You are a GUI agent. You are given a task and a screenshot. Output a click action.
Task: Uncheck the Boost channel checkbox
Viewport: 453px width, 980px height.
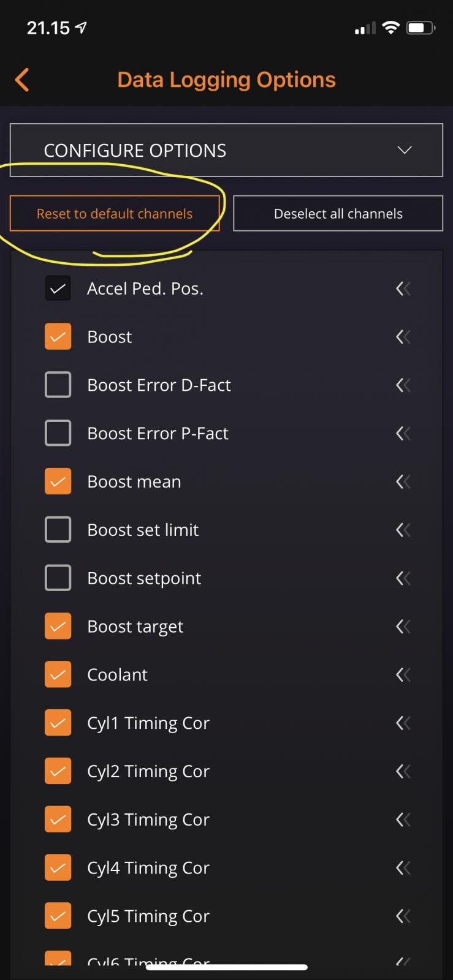pos(58,337)
